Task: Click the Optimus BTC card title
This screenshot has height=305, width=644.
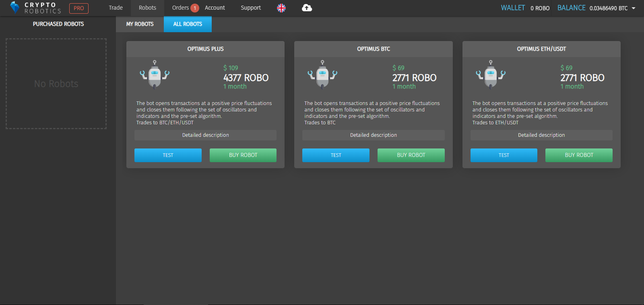Action: [x=374, y=49]
